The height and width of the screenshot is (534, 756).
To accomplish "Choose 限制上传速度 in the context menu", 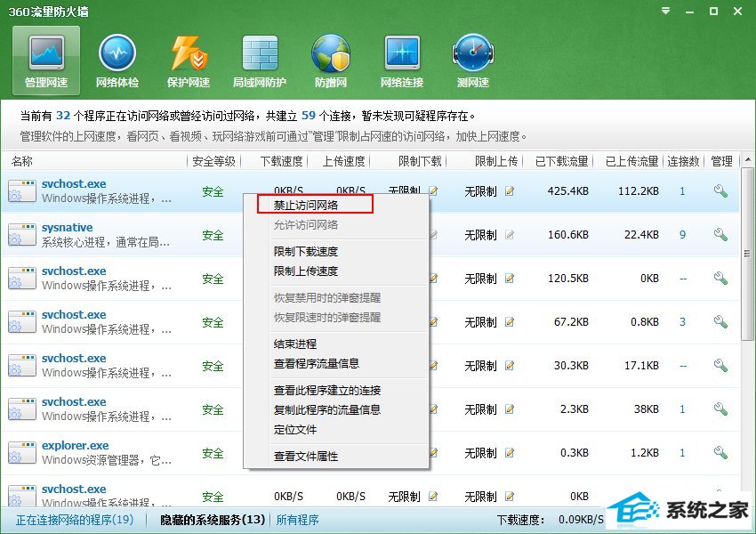I will [x=306, y=271].
